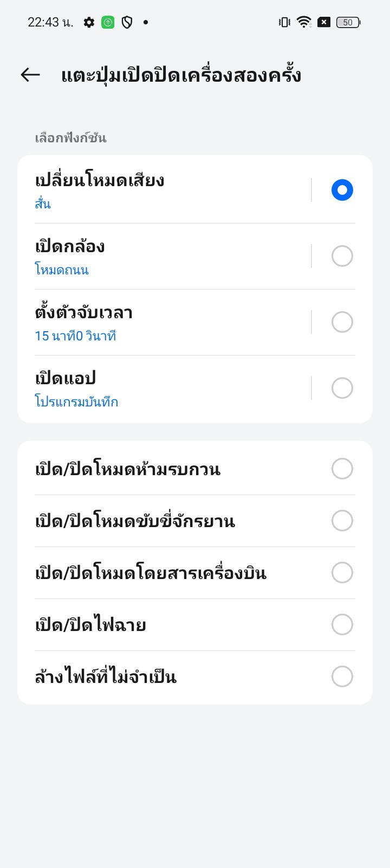This screenshot has width=390, height=868.
Task: Tap the green upload status icon
Action: tap(108, 22)
